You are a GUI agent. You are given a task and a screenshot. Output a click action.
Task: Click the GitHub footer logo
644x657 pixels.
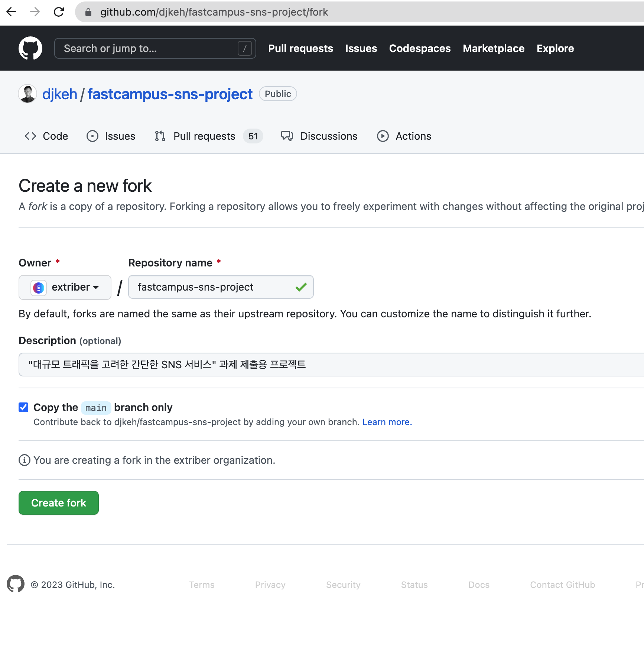click(x=15, y=584)
